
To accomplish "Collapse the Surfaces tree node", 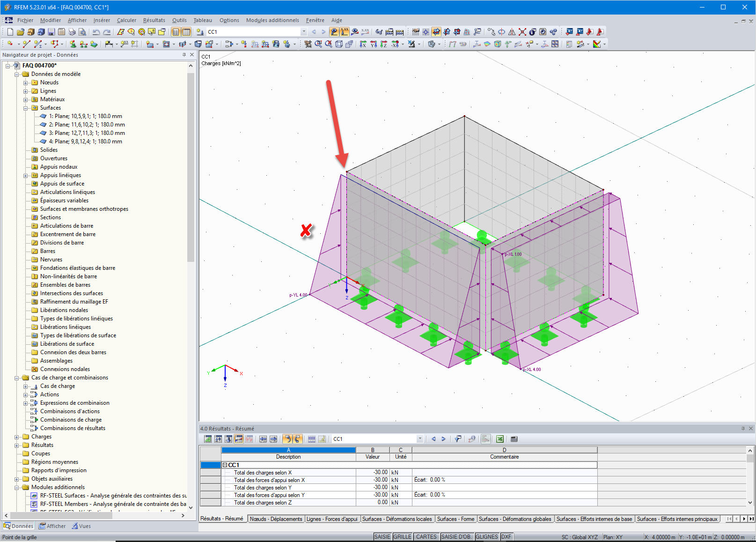I will 26,108.
